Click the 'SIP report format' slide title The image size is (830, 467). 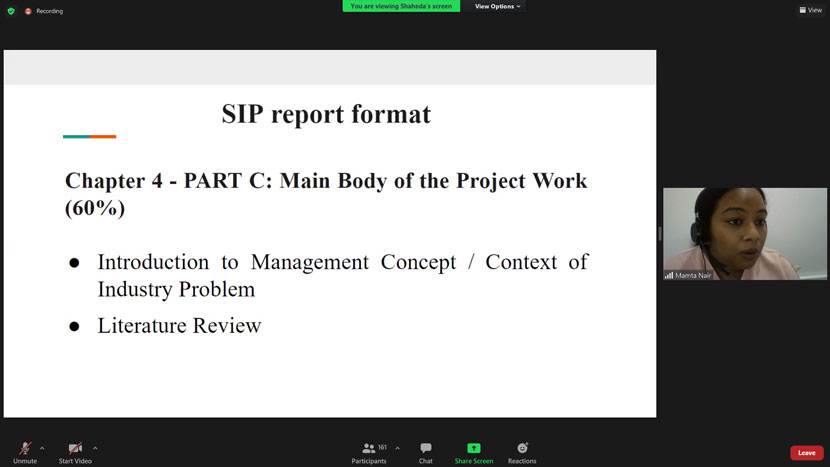tap(326, 114)
